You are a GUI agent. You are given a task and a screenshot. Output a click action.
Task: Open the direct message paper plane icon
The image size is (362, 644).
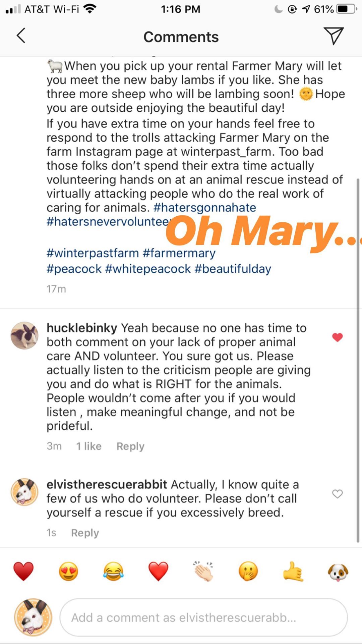[x=334, y=36]
